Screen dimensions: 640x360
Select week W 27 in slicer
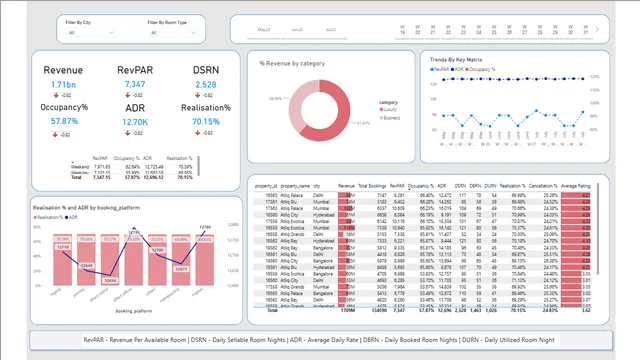tap(524, 29)
